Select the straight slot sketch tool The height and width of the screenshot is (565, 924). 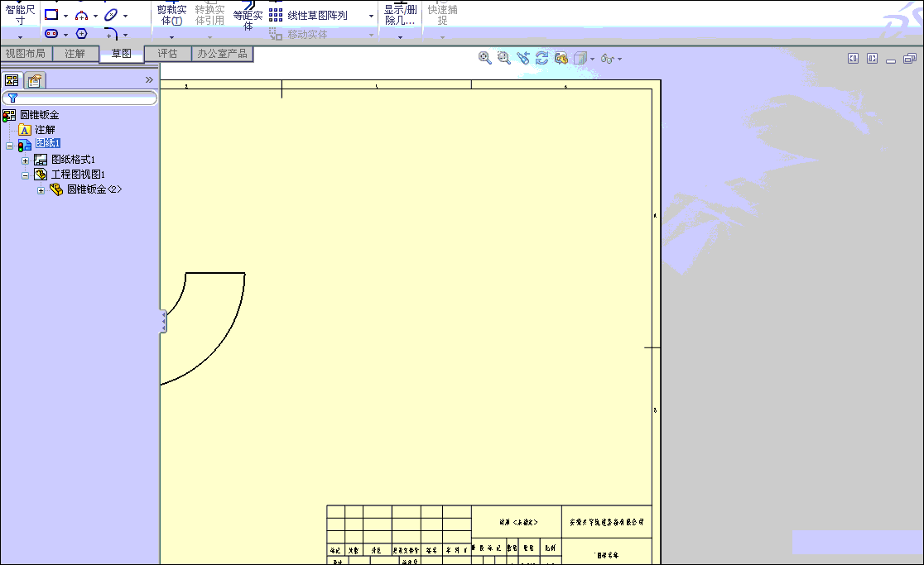[x=52, y=34]
